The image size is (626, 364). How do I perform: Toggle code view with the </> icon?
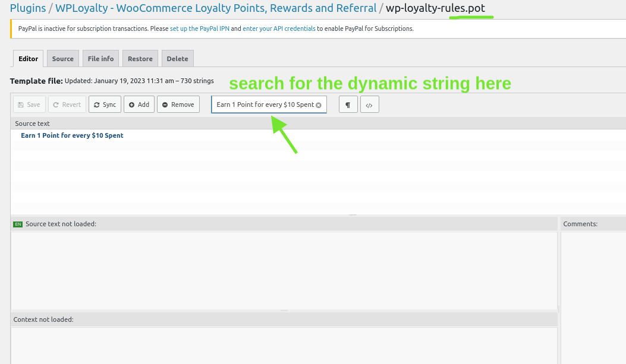369,105
